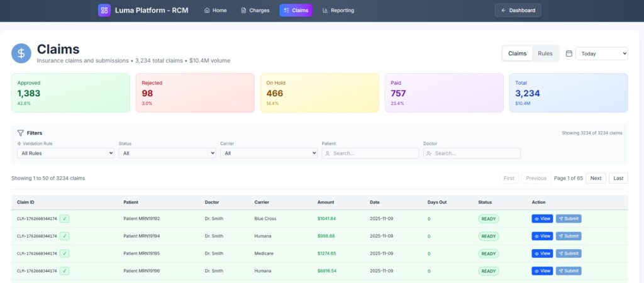The image size is (644, 283).
Task: Click green check icon for Patient MRN19195
Action: pos(65,253)
